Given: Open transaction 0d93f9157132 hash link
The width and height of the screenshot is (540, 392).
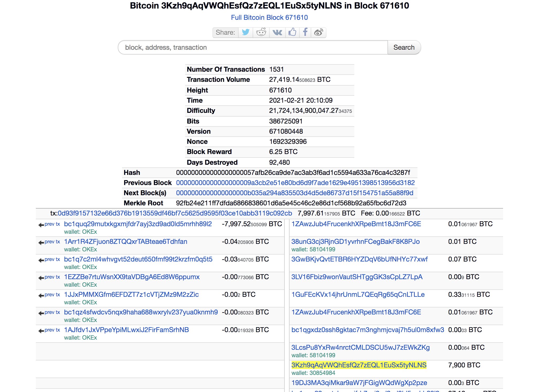Looking at the screenshot, I should click(x=175, y=213).
